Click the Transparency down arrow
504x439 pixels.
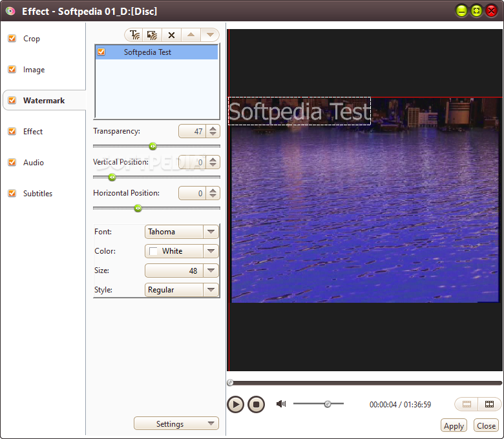213,134
